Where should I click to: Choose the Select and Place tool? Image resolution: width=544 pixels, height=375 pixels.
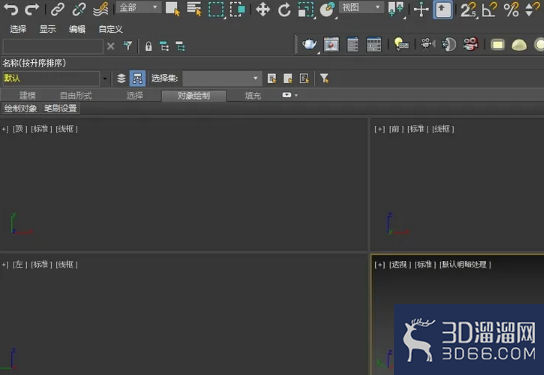[328, 9]
